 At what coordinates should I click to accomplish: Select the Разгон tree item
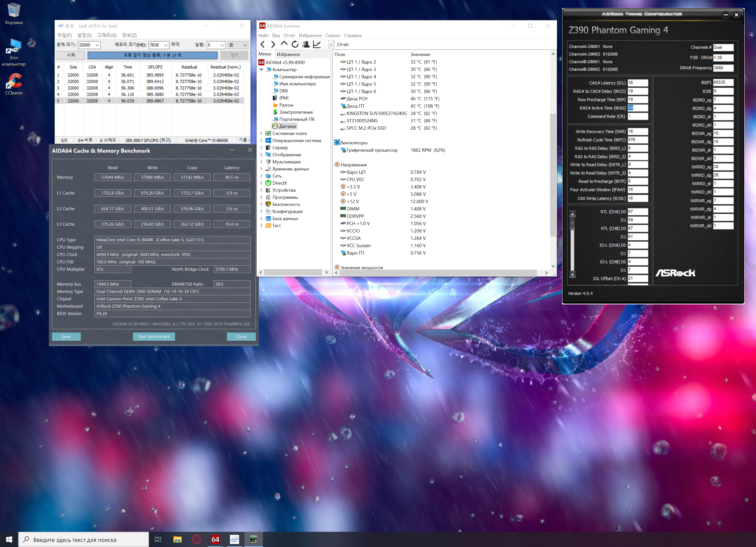[286, 105]
